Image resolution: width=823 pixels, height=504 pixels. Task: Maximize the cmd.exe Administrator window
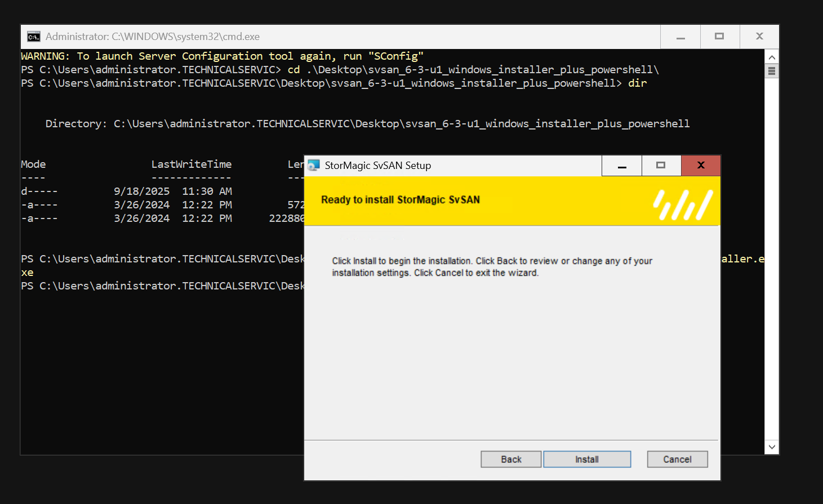tap(719, 37)
